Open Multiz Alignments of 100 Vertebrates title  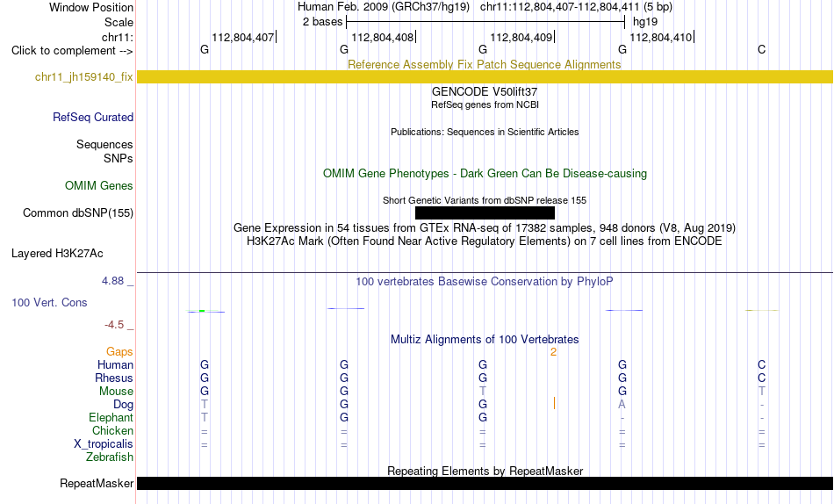(485, 340)
